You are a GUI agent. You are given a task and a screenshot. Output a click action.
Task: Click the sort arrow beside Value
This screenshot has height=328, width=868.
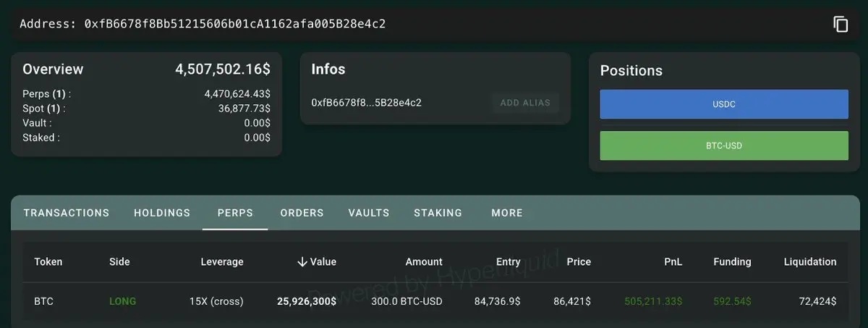(x=302, y=262)
